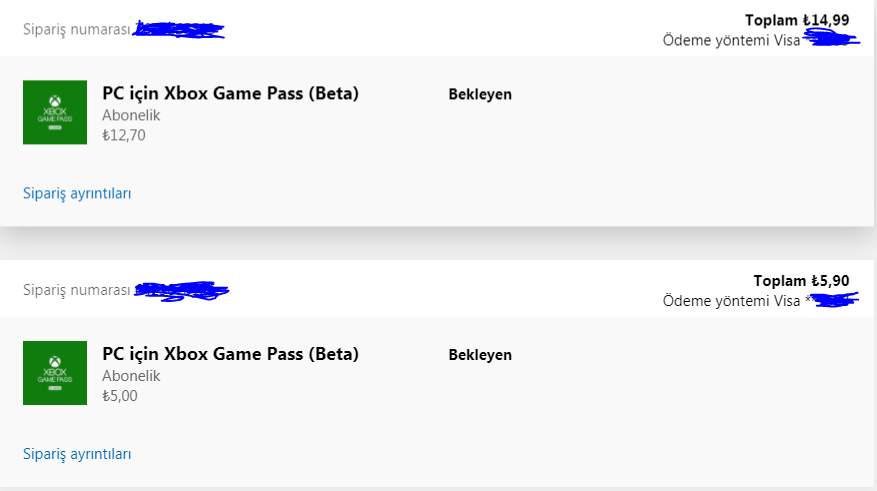
Task: Click the Bekleyen status in the ₺5,90 order
Action: tap(480, 355)
